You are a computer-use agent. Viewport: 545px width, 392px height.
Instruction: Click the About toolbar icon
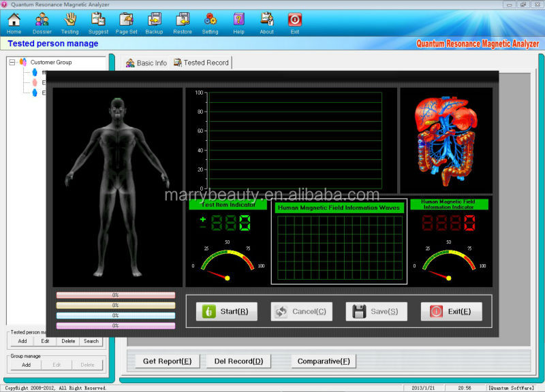pyautogui.click(x=267, y=20)
